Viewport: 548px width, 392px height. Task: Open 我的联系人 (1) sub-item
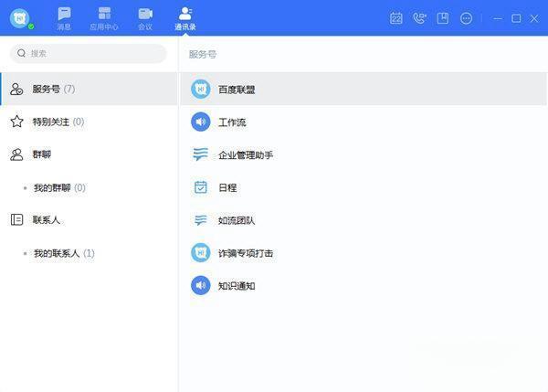pyautogui.click(x=89, y=253)
